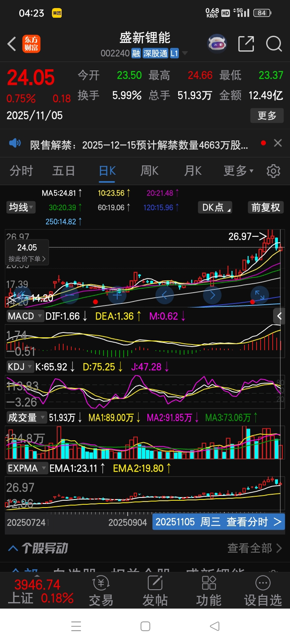This screenshot has height=644, width=290.
Task: Open the 限售解禁 announcement text
Action: coord(139,145)
